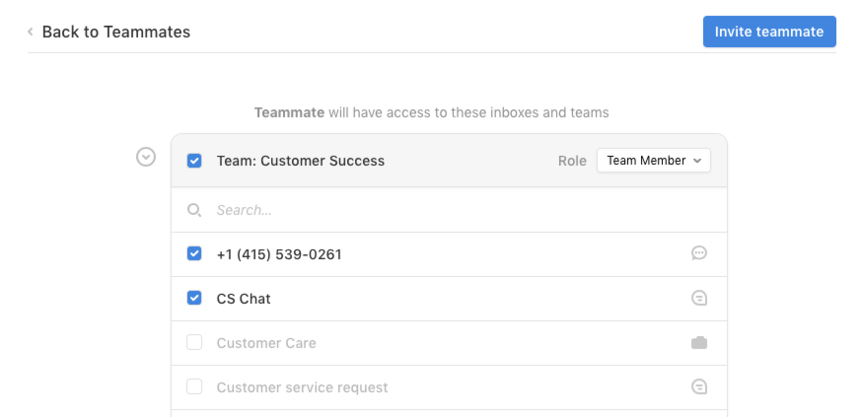
Task: Click the chat icon beside CS Chat
Action: click(699, 298)
